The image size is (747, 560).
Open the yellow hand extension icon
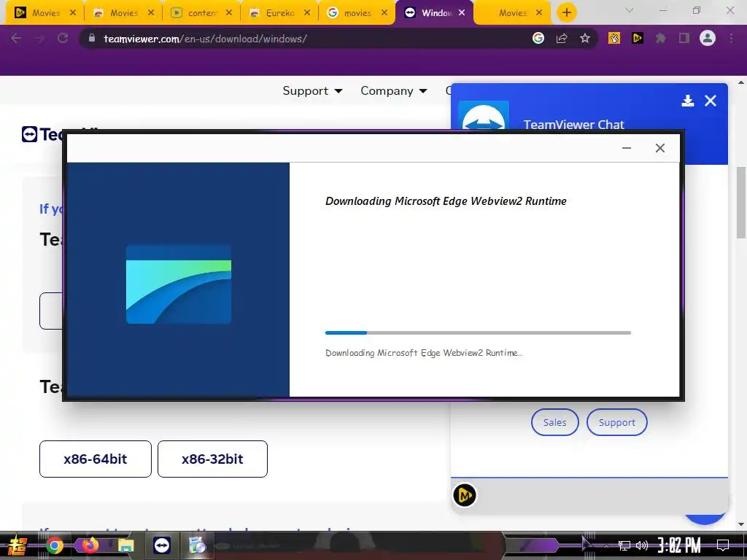614,39
